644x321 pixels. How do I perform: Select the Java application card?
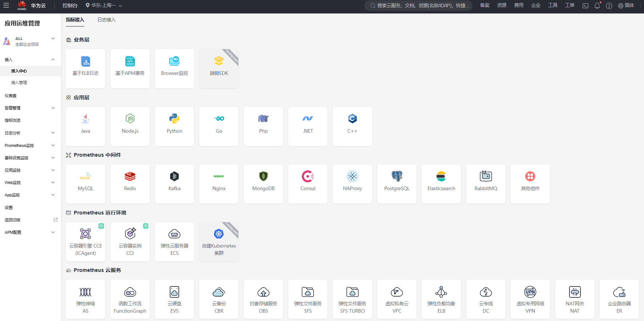pyautogui.click(x=85, y=127)
